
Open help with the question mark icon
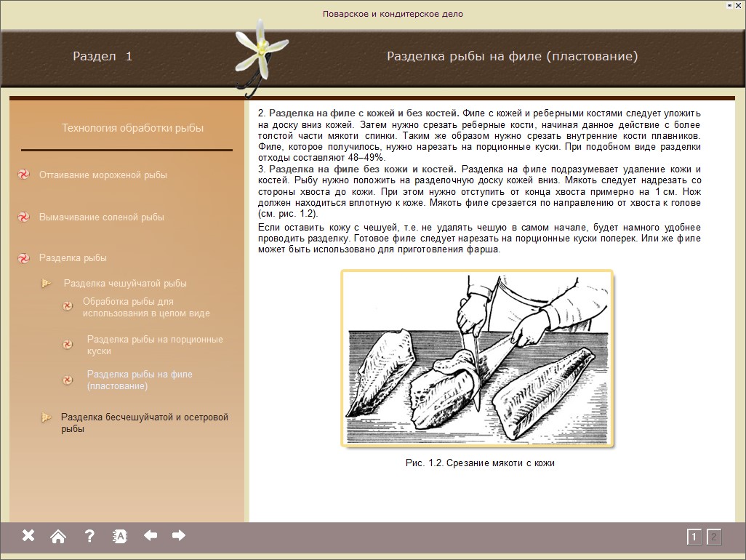tap(89, 536)
